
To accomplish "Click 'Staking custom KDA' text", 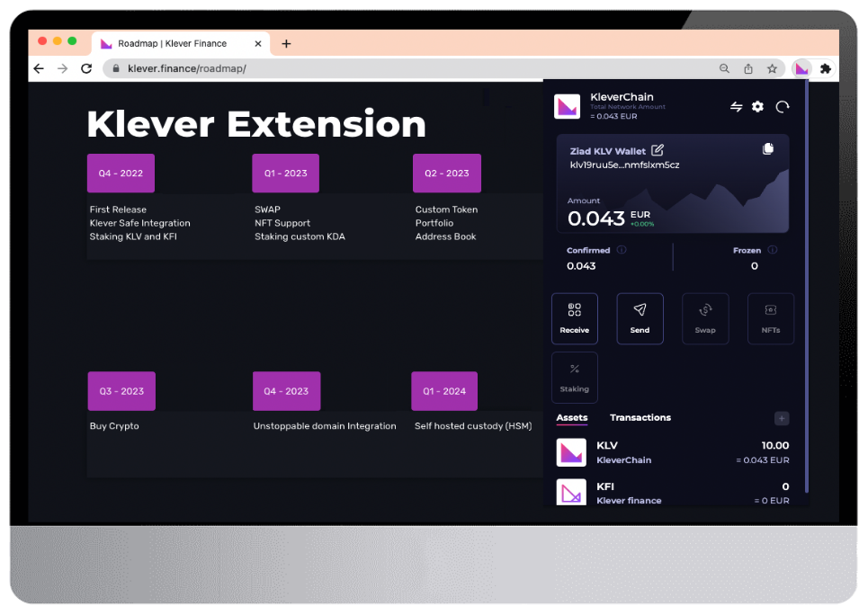I will point(300,236).
